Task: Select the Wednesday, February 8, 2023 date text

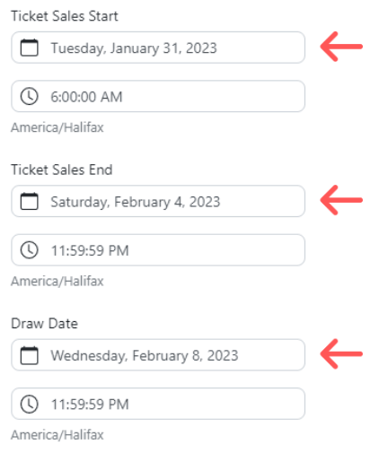Action: (x=144, y=356)
